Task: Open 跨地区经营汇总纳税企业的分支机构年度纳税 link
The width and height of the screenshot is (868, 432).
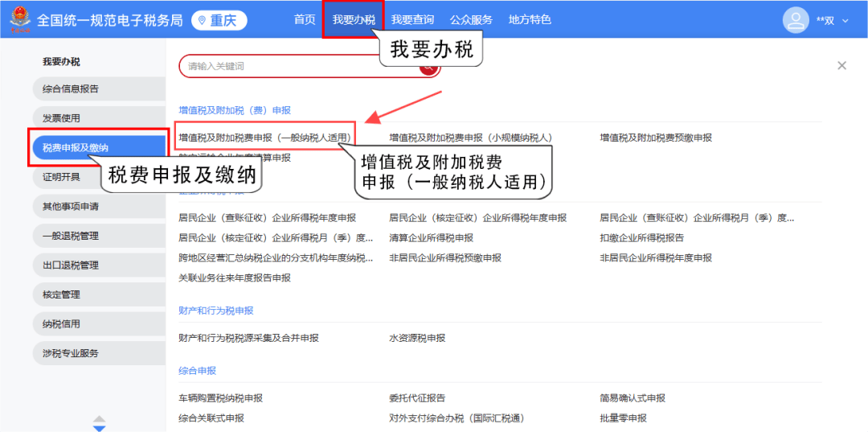Action: tap(276, 257)
